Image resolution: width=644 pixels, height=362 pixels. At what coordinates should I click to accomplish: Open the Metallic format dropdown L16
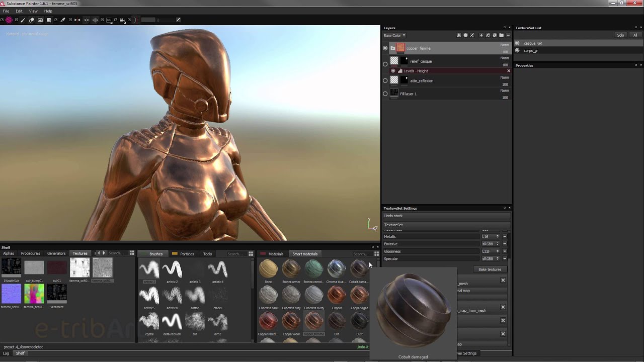click(491, 236)
